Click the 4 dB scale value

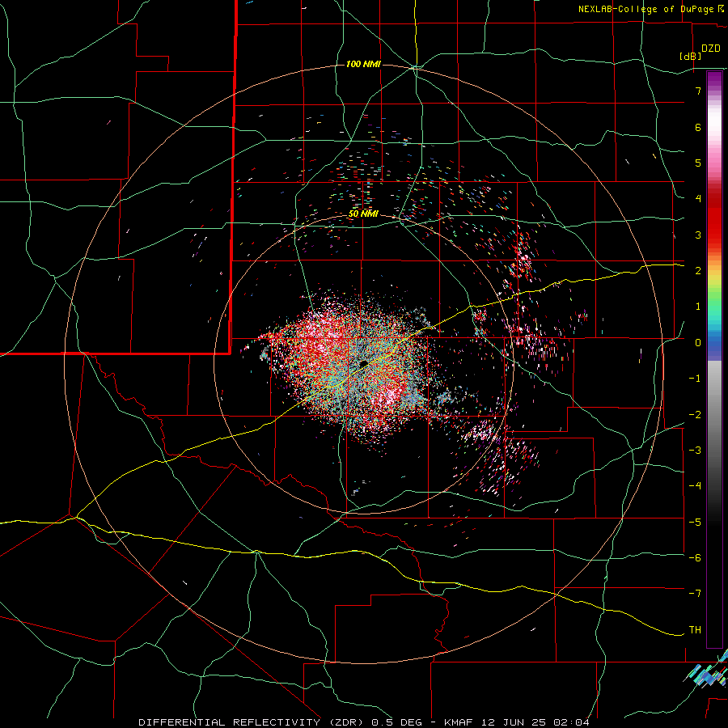[698, 199]
